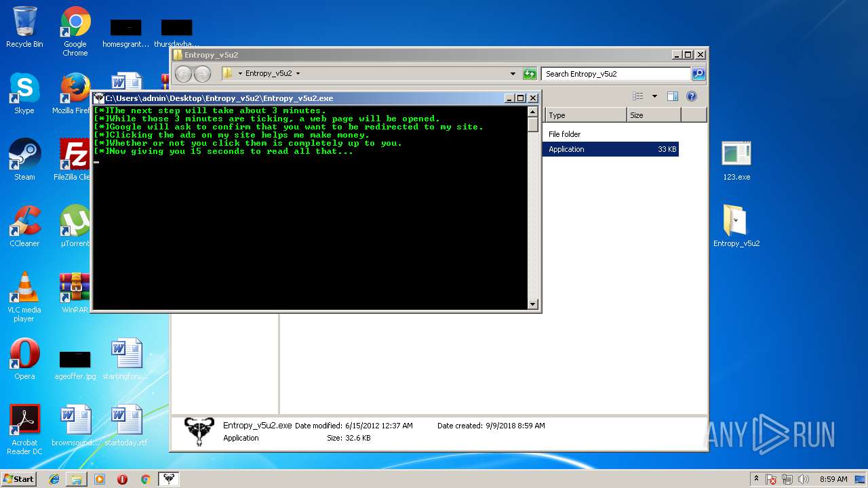
Task: Open Acrobat Reader DC shortcut
Action: pos(24,430)
